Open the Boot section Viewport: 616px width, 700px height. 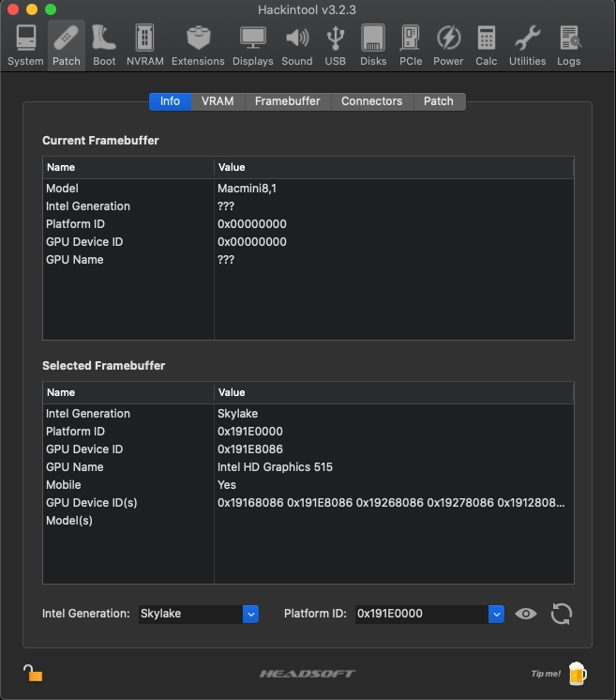(x=104, y=45)
